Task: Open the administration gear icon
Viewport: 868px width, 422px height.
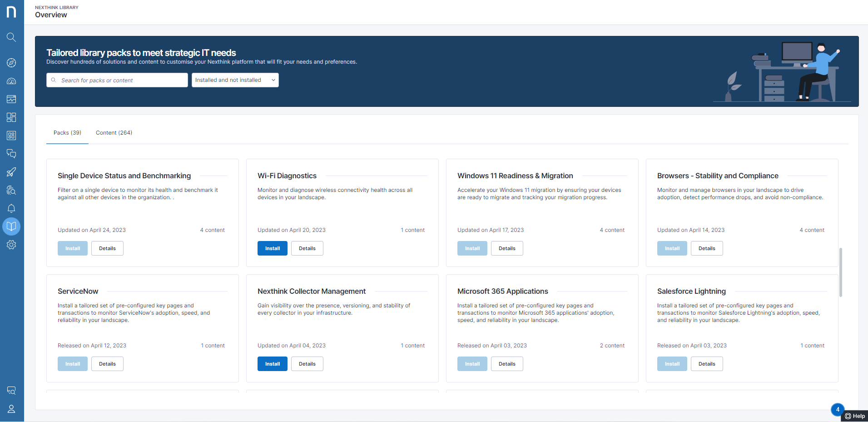Action: point(11,245)
